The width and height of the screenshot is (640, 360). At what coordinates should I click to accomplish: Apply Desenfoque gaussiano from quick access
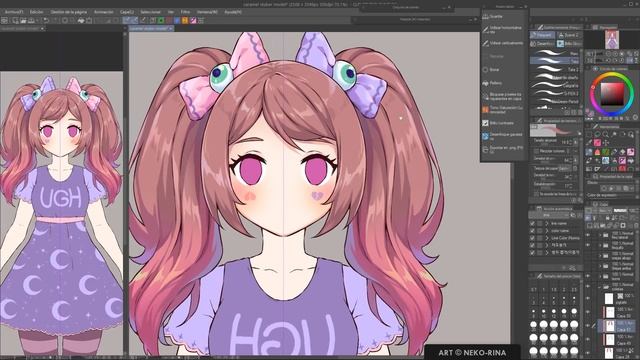pos(503,136)
